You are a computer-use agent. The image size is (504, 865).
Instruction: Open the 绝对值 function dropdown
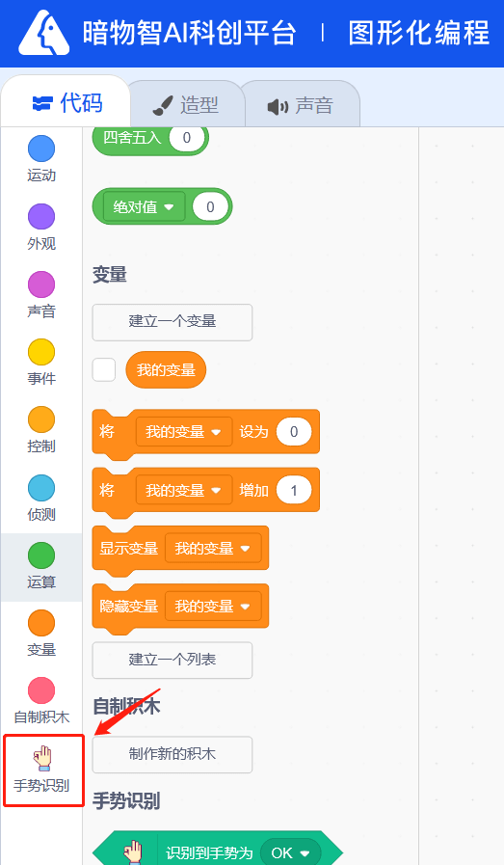pyautogui.click(x=144, y=207)
